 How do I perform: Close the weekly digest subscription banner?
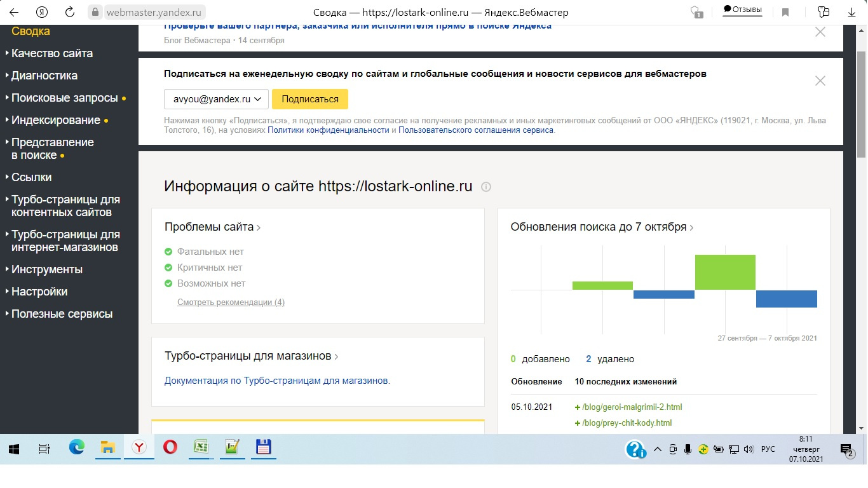coord(820,81)
